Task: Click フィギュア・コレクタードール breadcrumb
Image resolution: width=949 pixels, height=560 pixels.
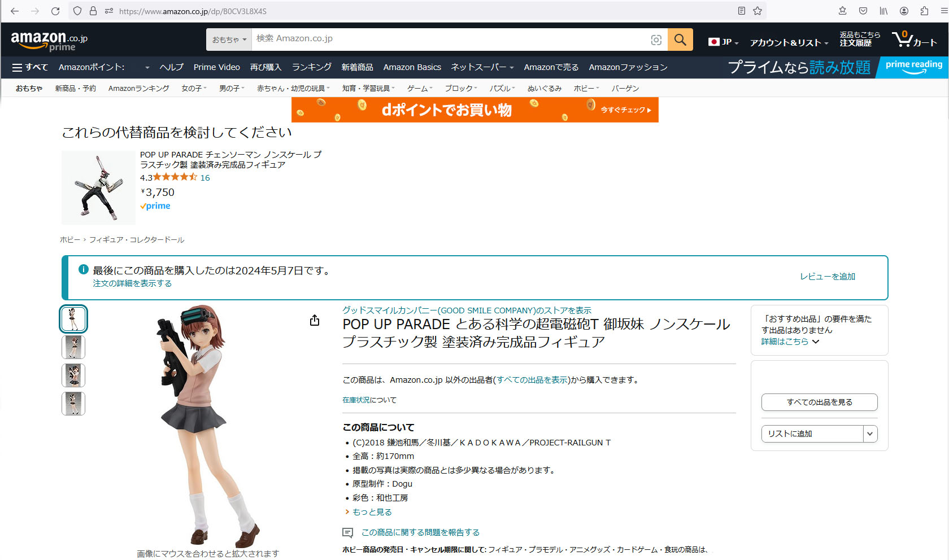Action: pyautogui.click(x=137, y=240)
